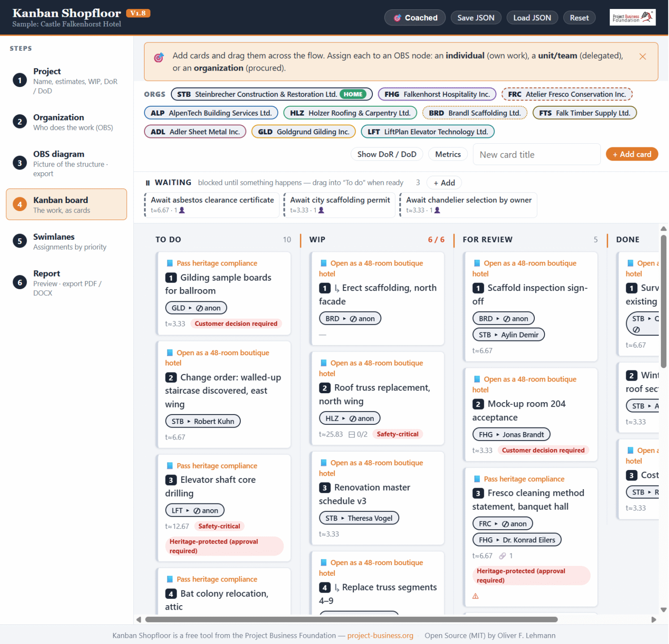Switch to step 5 Swimlanes
The width and height of the screenshot is (669, 644).
tap(66, 241)
